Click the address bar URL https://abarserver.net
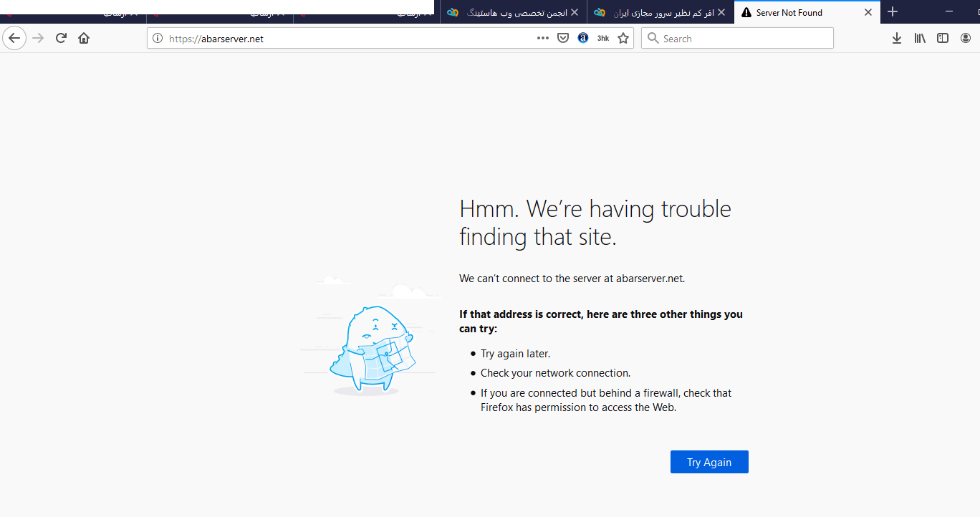 point(216,39)
